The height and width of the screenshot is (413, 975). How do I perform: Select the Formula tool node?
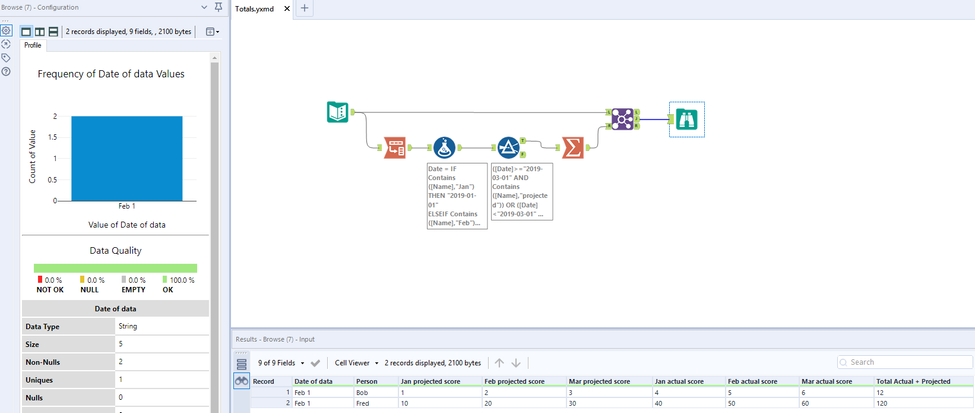point(444,147)
